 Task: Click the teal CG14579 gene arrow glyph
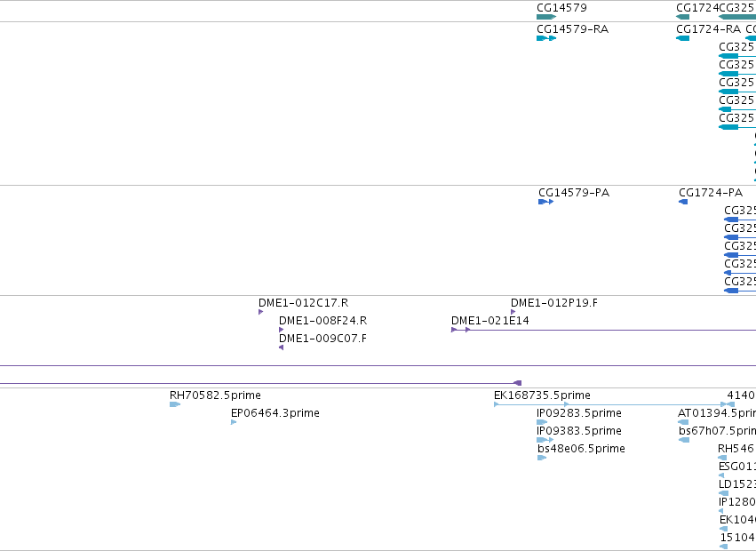click(x=546, y=17)
